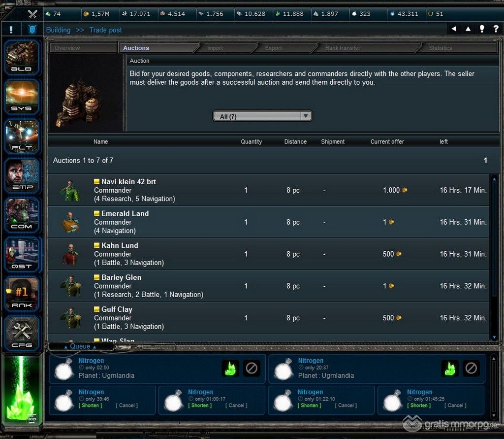Click the question mark help icon
This screenshot has height=439, width=504.
click(x=496, y=30)
